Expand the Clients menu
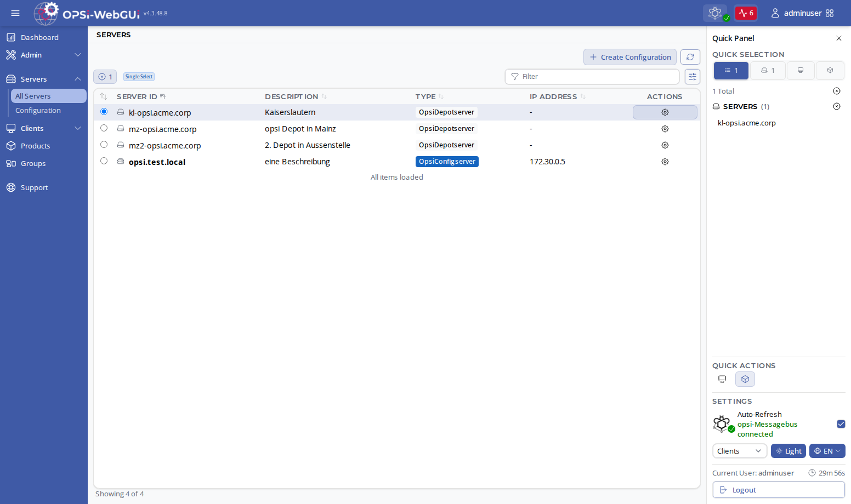This screenshot has width=851, height=504. 44,128
